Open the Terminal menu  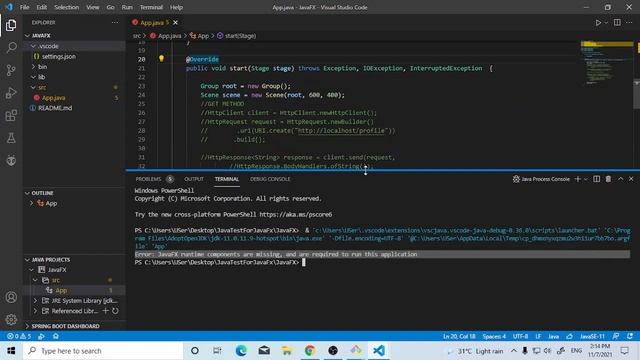pos(151,7)
